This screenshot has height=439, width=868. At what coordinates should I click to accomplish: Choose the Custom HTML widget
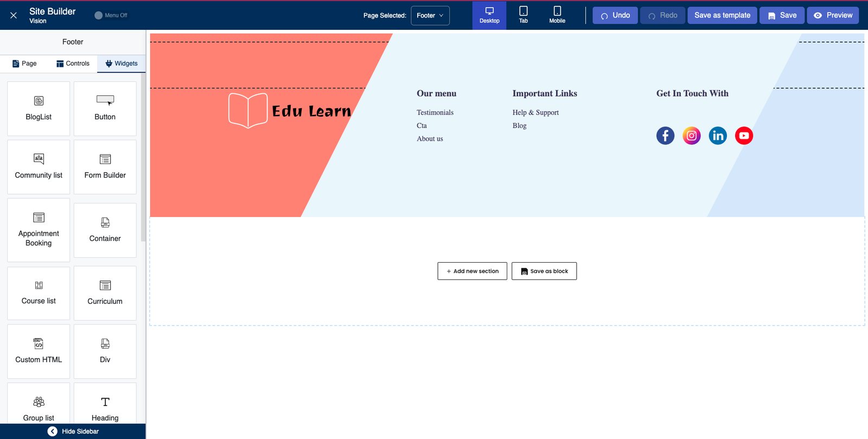click(39, 351)
